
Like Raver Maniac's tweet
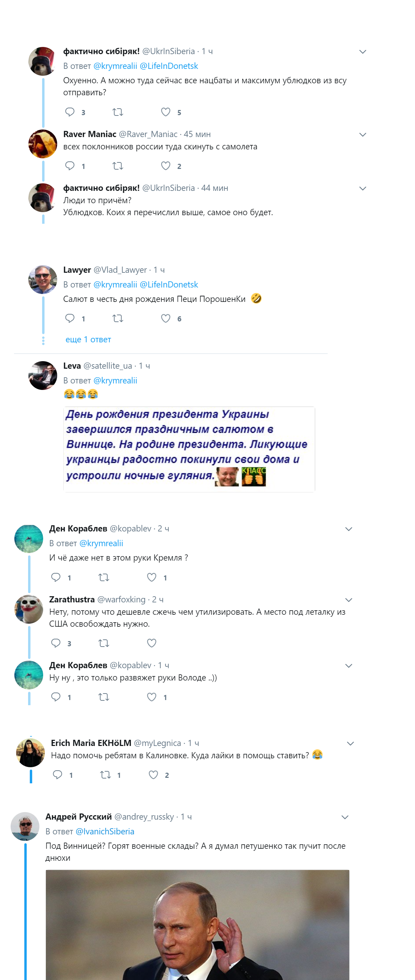[x=166, y=166]
